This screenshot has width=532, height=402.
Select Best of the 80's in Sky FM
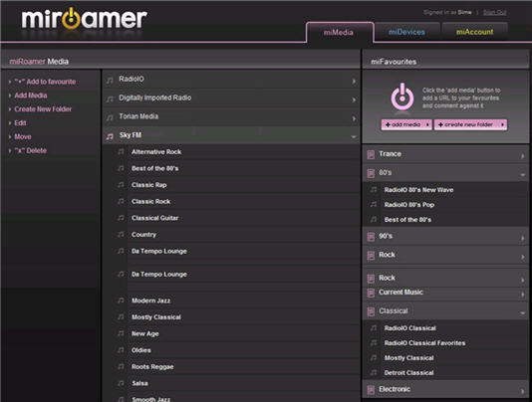click(155, 168)
